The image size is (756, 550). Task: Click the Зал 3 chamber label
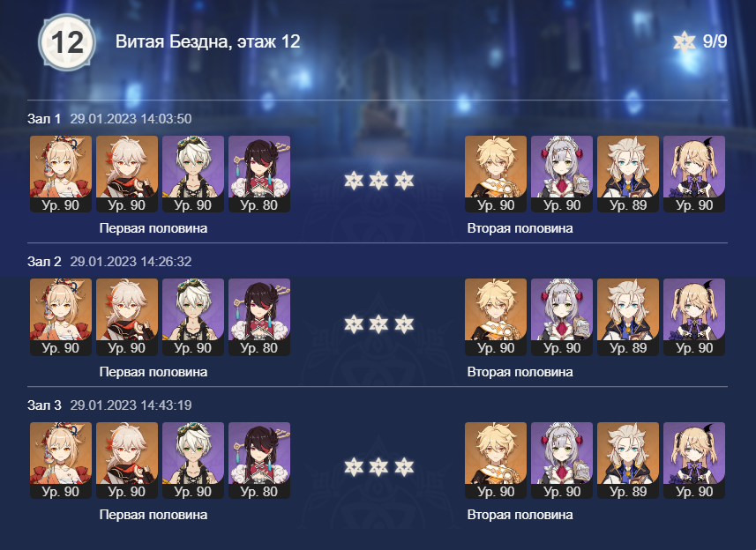tap(44, 405)
